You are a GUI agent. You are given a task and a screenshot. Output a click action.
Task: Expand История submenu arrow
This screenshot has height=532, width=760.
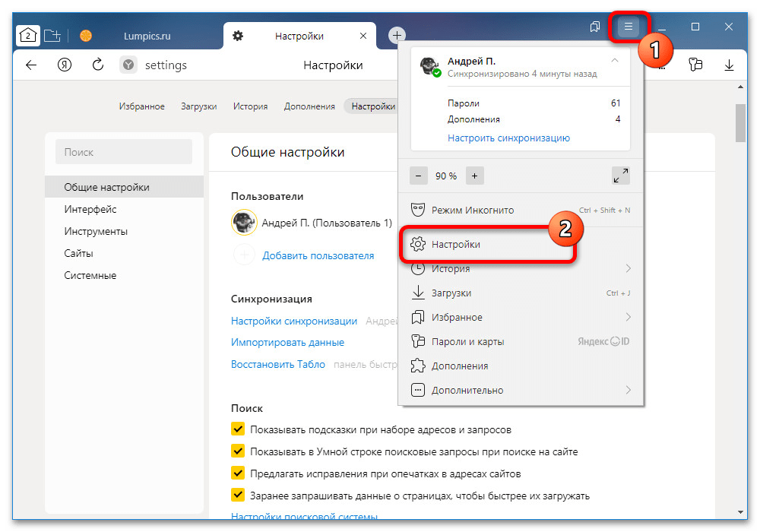[629, 268]
